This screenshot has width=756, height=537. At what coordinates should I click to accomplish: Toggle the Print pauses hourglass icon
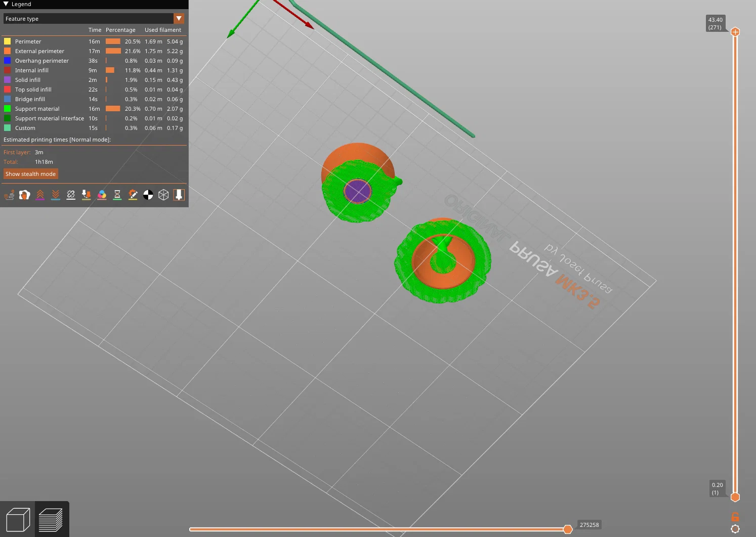[x=117, y=195]
